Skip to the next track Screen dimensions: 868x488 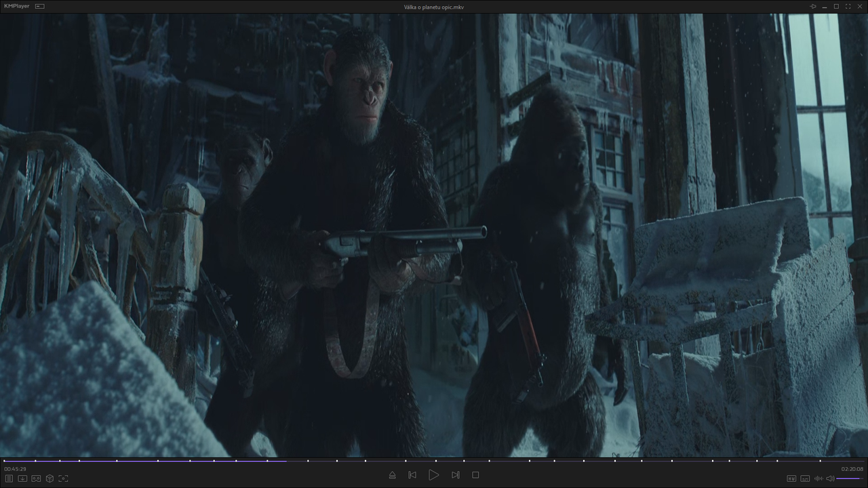point(456,475)
